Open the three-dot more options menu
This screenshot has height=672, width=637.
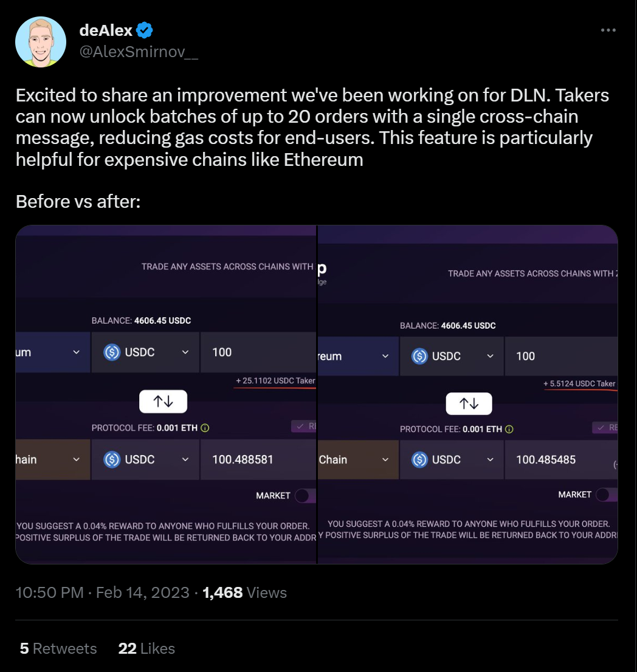pyautogui.click(x=608, y=30)
